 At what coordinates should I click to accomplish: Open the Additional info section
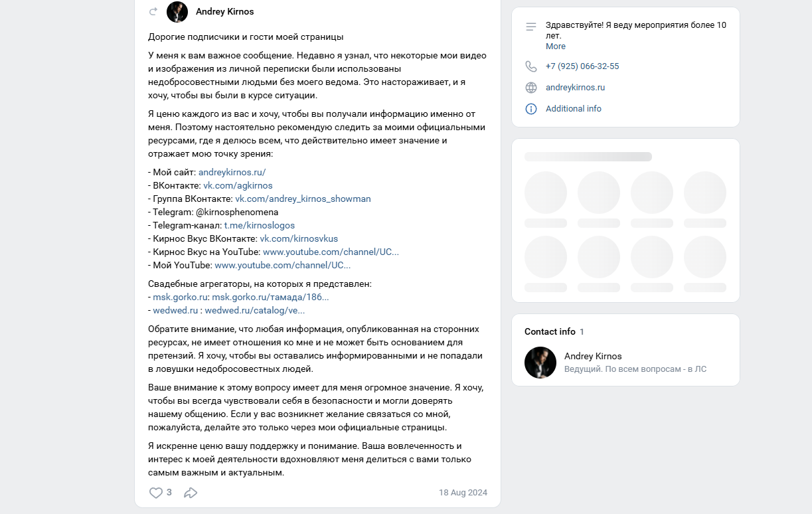pos(574,108)
